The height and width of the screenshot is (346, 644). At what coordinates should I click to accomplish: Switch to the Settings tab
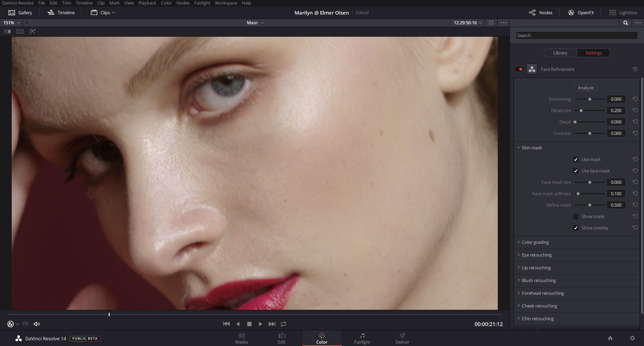click(594, 53)
